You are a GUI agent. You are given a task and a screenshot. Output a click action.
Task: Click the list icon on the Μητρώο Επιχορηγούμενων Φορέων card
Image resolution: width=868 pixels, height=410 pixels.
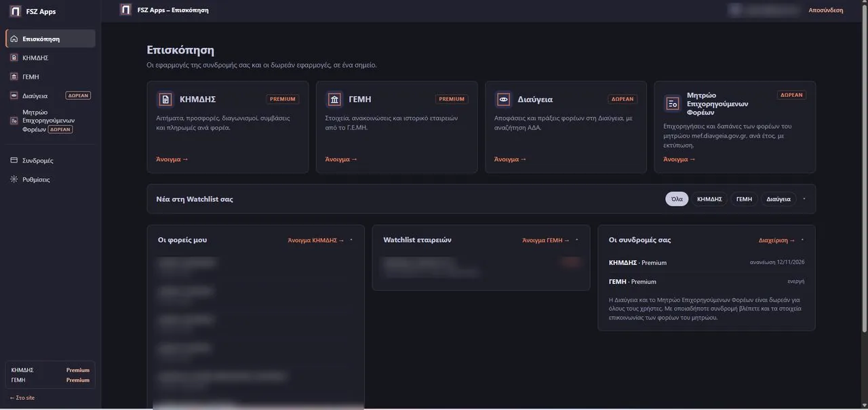point(672,103)
